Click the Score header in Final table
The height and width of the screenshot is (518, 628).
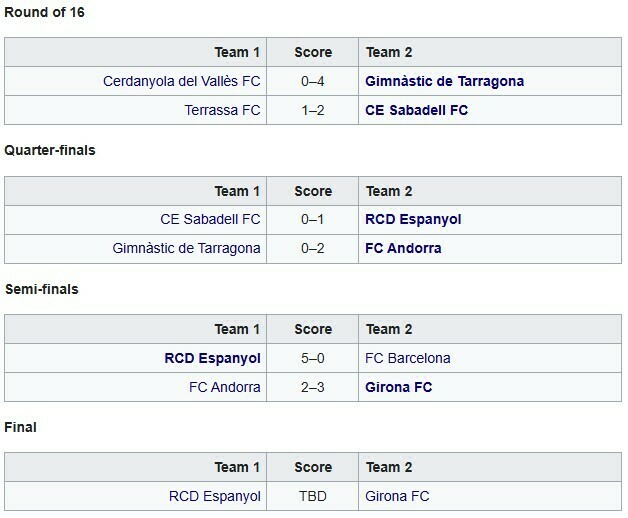pyautogui.click(x=313, y=467)
